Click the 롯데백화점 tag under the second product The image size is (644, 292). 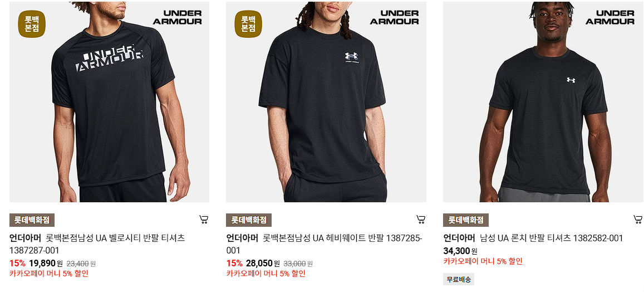(x=249, y=220)
